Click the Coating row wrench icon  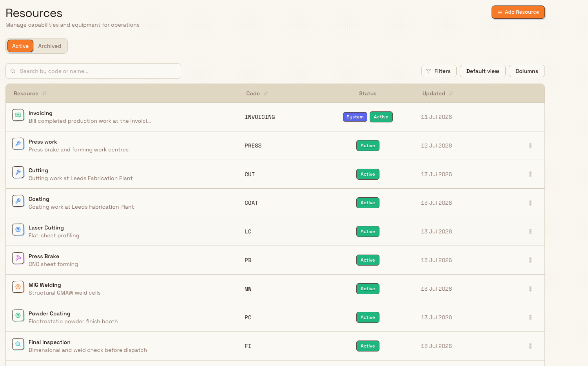click(x=18, y=201)
